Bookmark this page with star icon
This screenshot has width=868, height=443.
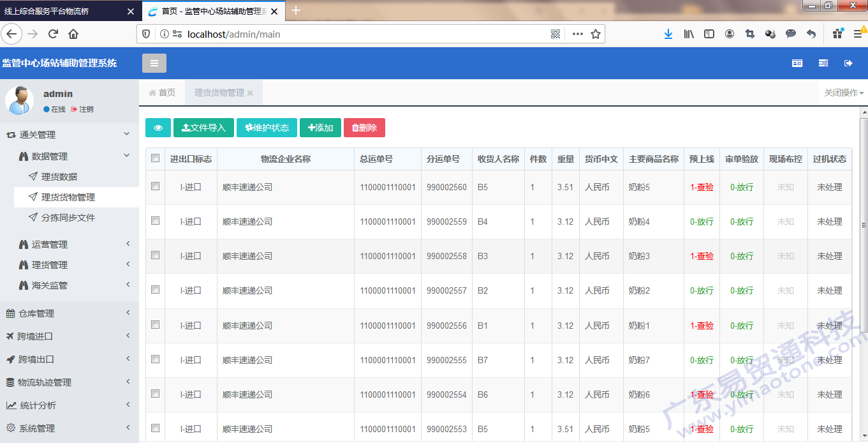(596, 34)
